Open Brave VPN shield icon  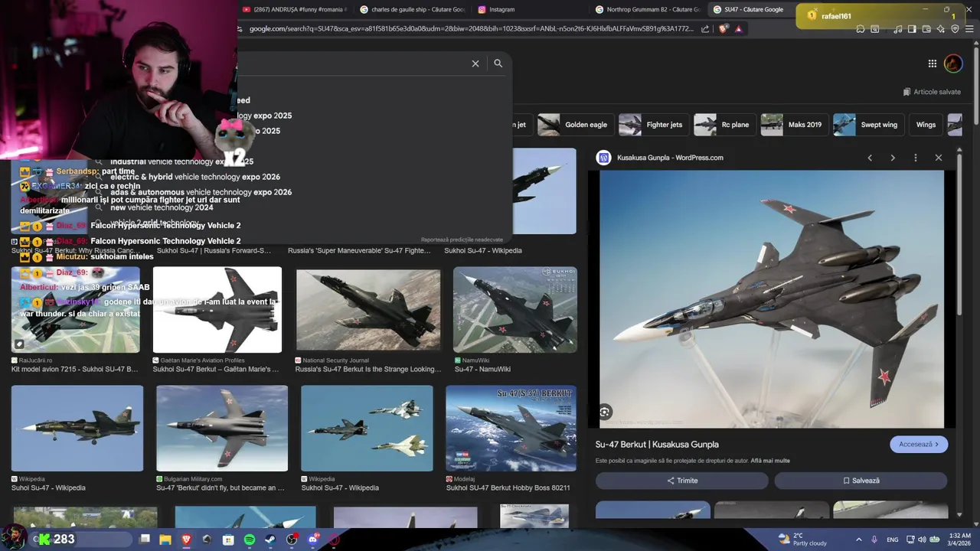tap(955, 29)
